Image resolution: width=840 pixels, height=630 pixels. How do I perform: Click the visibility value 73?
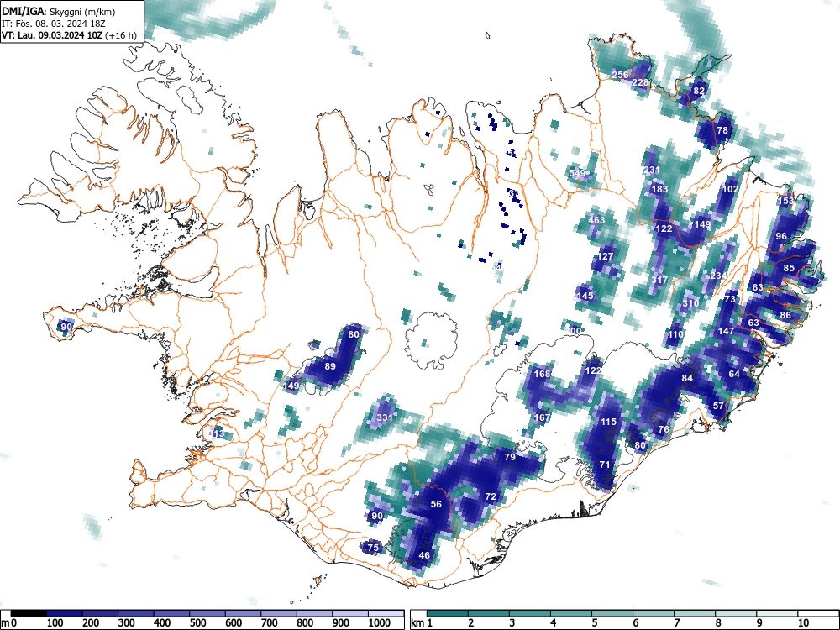730,299
